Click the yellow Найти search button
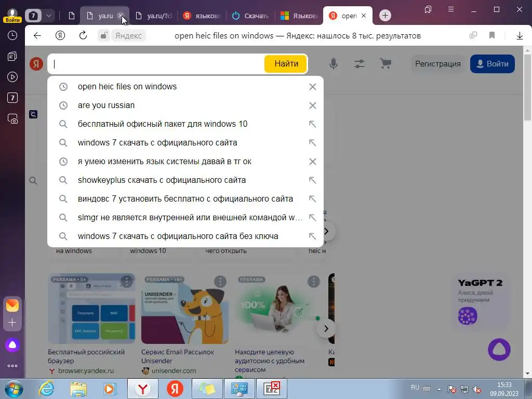The image size is (532, 399). (x=286, y=64)
